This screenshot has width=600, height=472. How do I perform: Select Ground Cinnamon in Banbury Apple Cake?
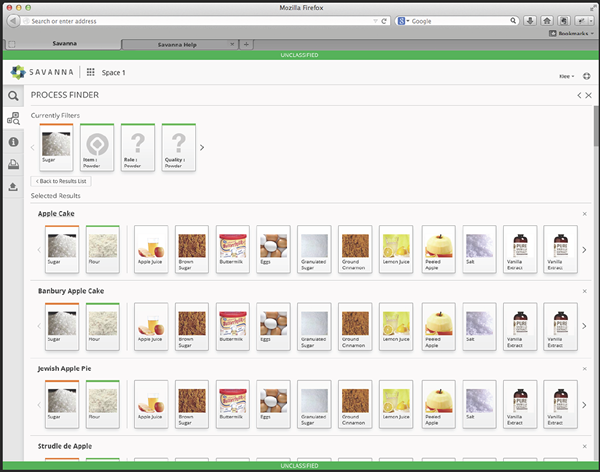point(355,327)
